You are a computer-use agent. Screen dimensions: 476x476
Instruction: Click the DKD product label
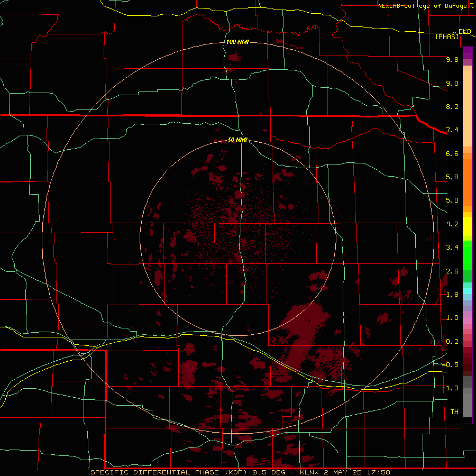pyautogui.click(x=464, y=31)
